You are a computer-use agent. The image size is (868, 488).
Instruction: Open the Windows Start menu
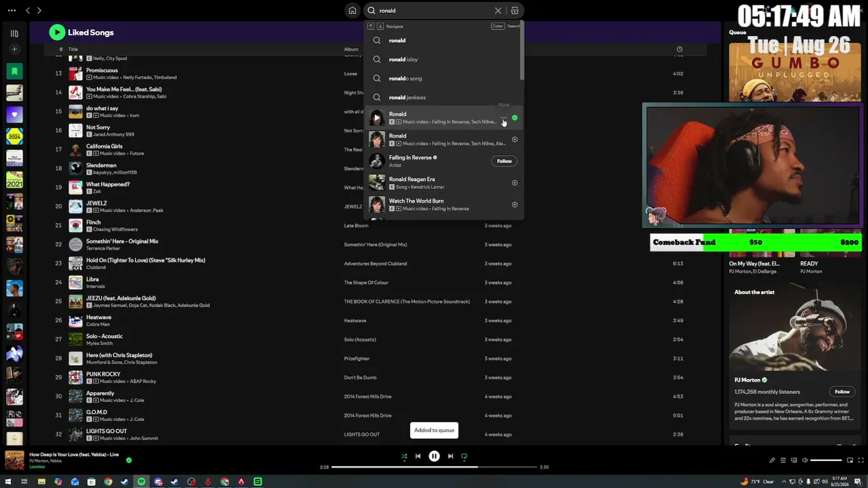(7, 482)
